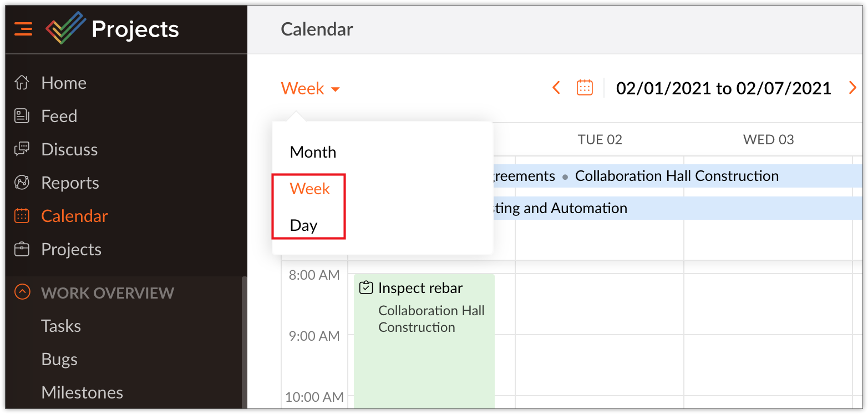868x414 pixels.
Task: Choose Week option in view menu
Action: (309, 189)
